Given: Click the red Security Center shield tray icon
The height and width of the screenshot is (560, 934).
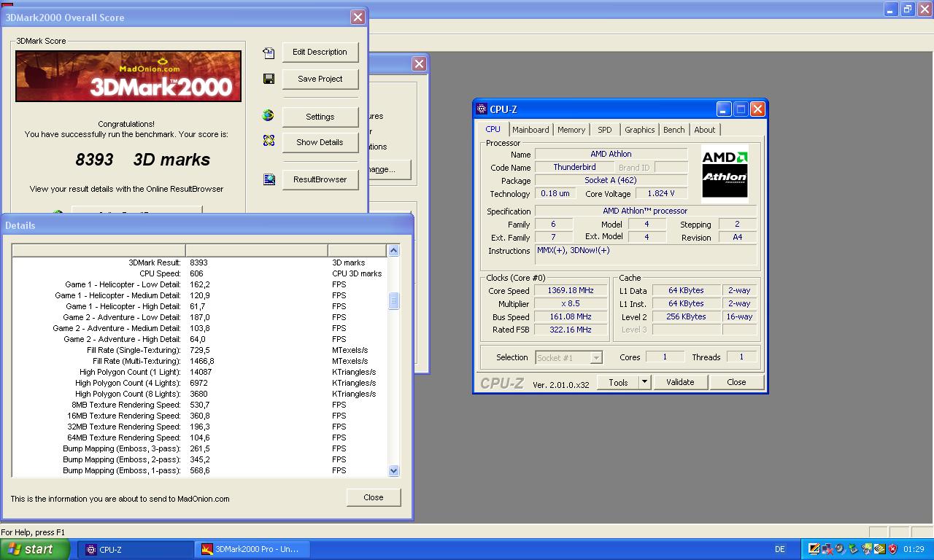Looking at the screenshot, I should (x=892, y=549).
